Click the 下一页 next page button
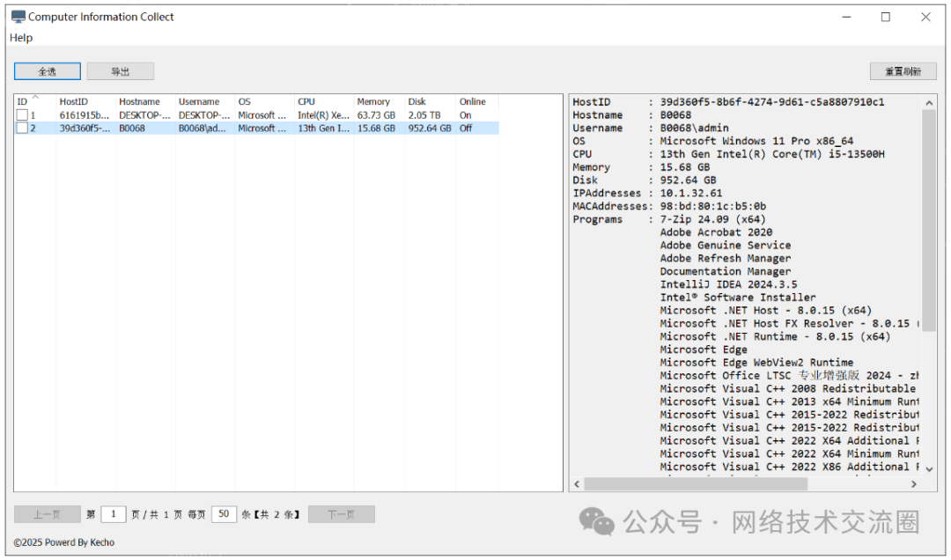This screenshot has height=560, width=951. (342, 514)
